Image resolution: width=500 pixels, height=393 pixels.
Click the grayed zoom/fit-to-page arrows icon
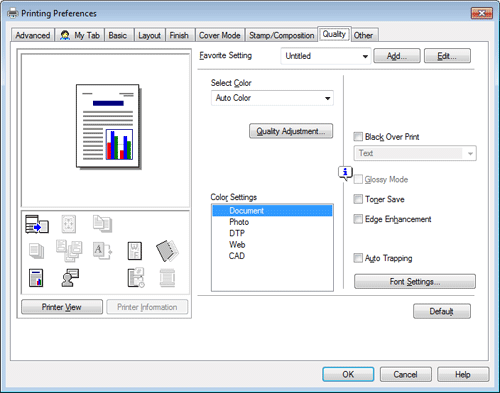coord(69,224)
